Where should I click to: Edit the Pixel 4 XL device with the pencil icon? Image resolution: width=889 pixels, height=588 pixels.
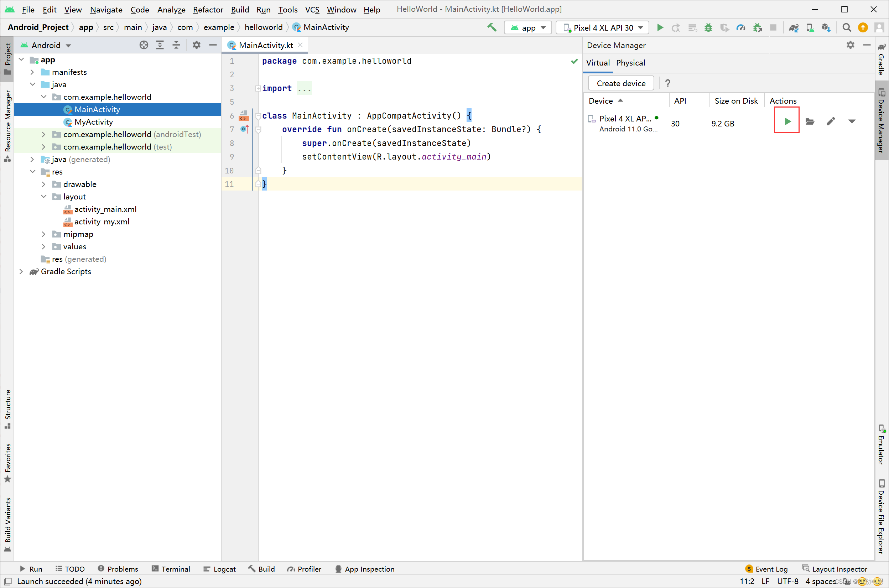pos(831,121)
